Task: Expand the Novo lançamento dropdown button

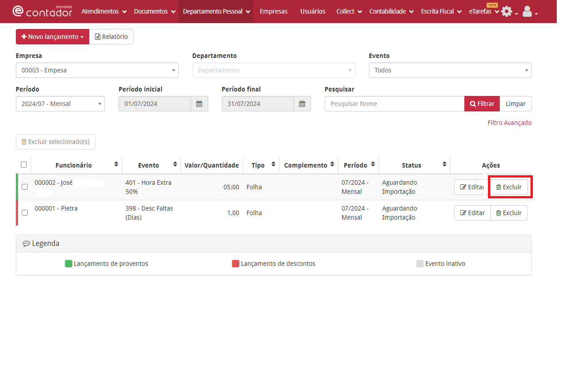Action: point(53,37)
